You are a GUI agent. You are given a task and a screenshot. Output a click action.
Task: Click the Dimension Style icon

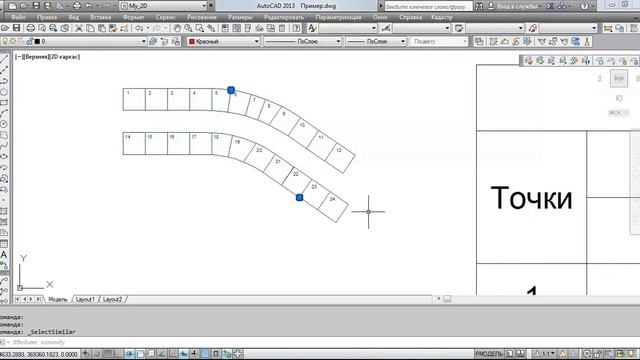[x=386, y=28]
